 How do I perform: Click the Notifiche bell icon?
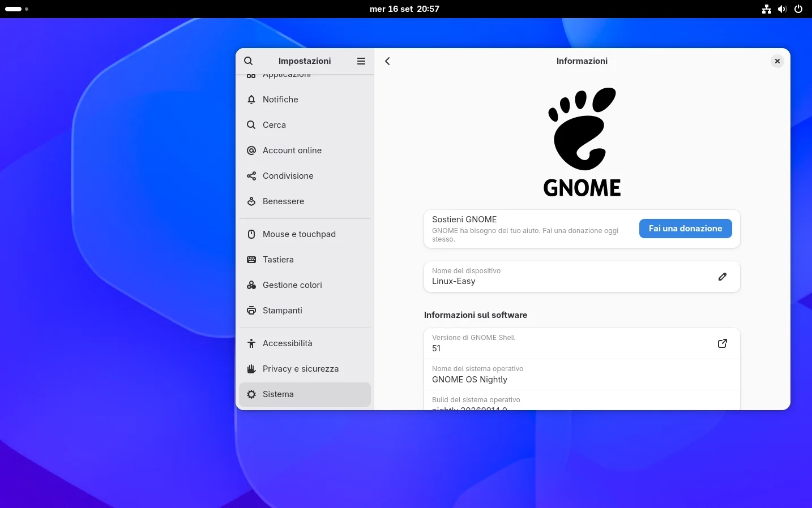251,100
